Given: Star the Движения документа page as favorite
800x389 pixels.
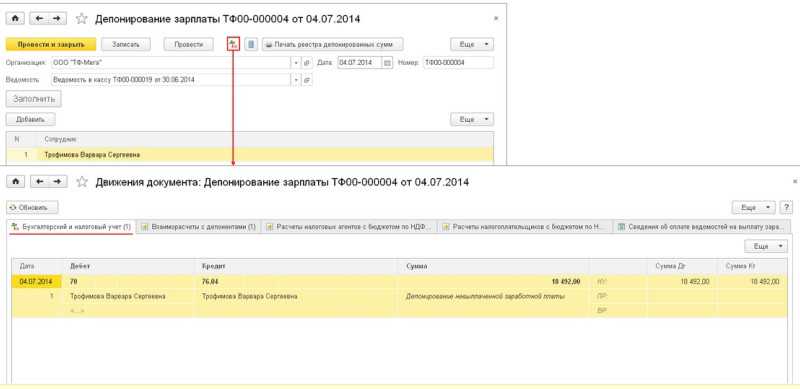Looking at the screenshot, I should pos(82,182).
